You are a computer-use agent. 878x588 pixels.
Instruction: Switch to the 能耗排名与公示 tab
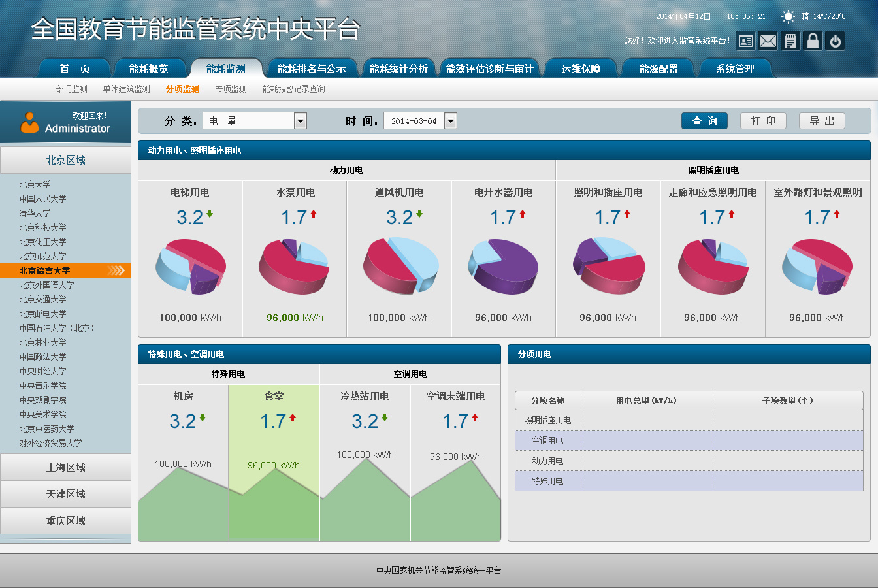[x=312, y=69]
